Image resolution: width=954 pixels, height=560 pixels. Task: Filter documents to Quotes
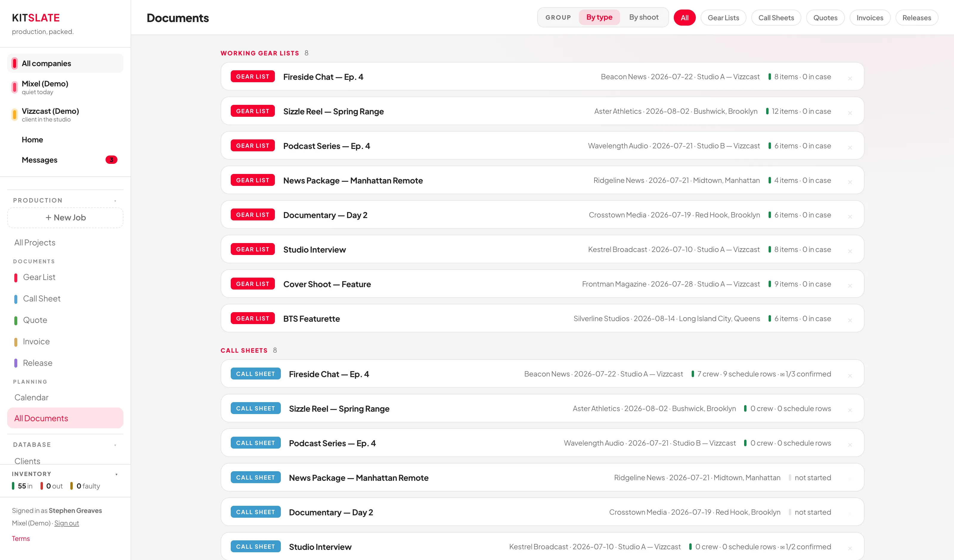pos(825,17)
